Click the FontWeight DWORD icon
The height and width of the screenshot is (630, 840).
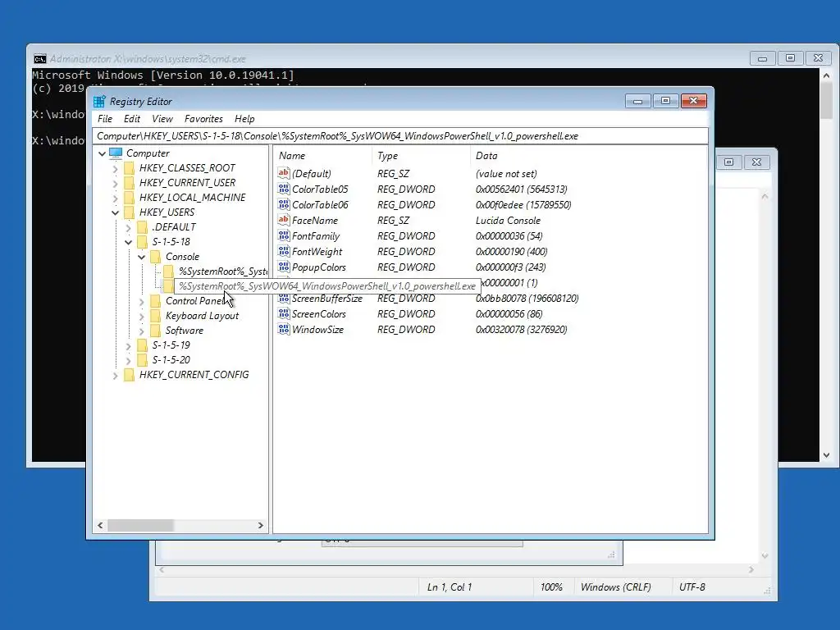pos(283,251)
